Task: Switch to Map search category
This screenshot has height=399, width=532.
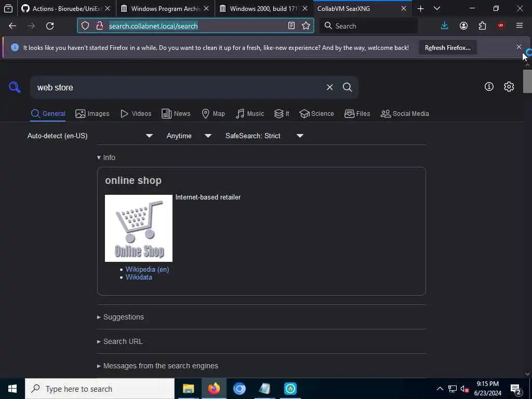Action: coord(213,114)
